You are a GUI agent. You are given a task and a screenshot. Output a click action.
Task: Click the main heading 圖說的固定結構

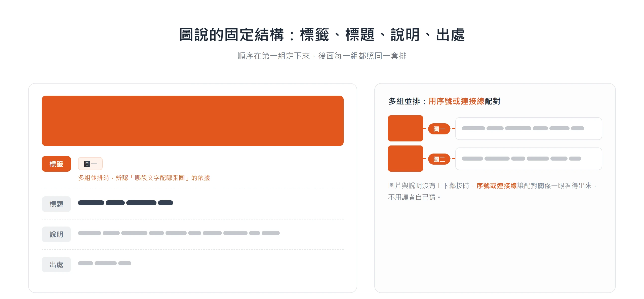coord(322,34)
